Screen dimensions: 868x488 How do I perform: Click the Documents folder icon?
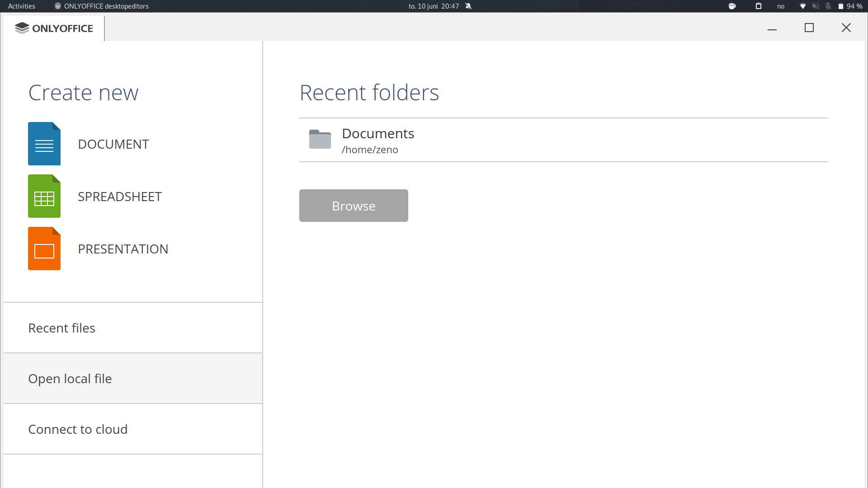(x=320, y=140)
